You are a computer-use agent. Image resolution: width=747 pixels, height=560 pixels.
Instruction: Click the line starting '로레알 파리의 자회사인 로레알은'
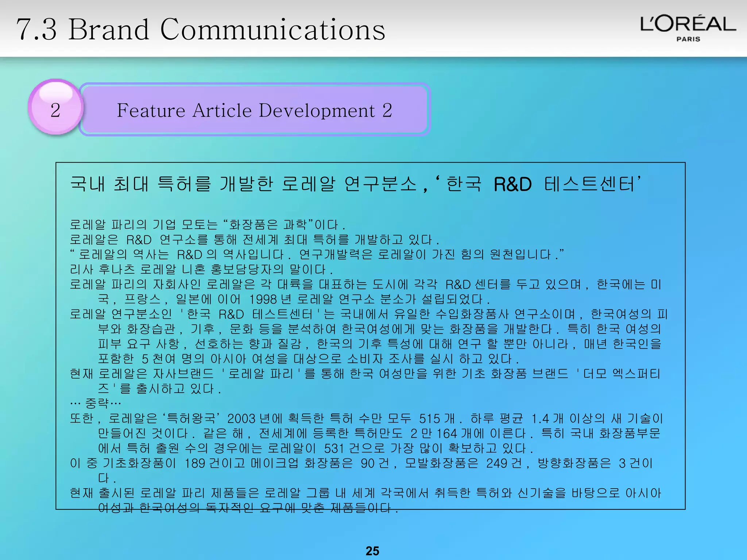tap(365, 284)
